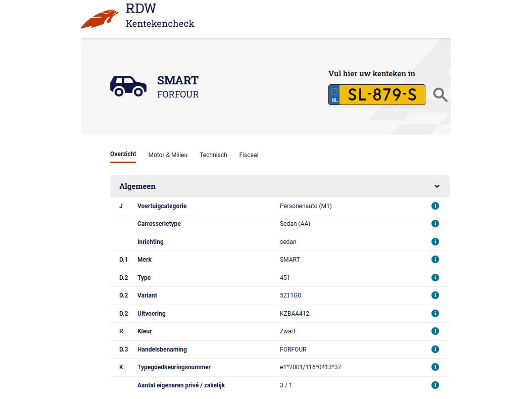The width and height of the screenshot is (532, 399).
Task: Click the RDW feather logo
Action: point(100,19)
